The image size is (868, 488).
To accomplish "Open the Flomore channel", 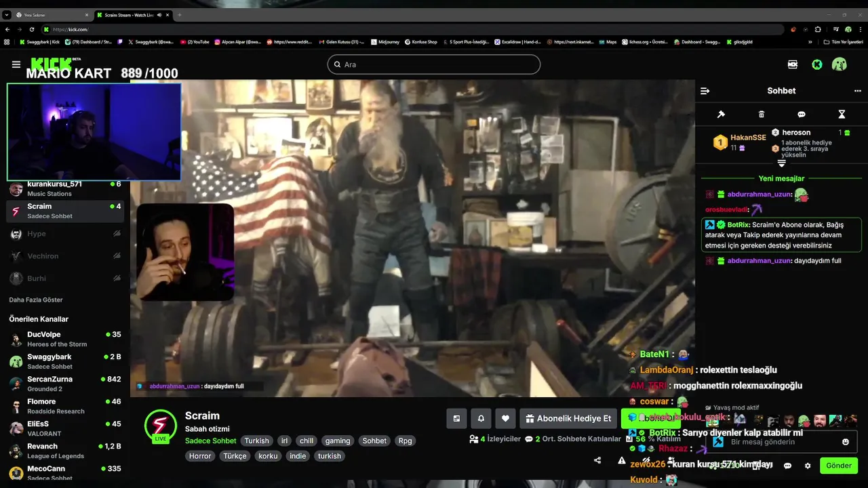I will [x=65, y=406].
